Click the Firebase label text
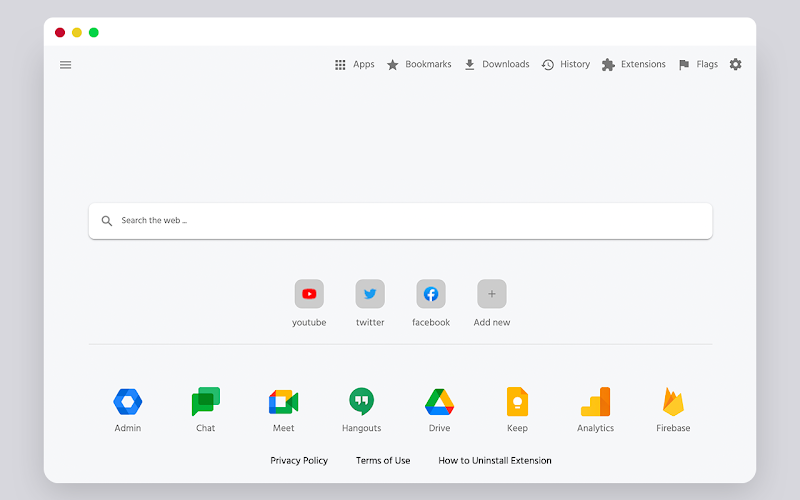The image size is (800, 500). (673, 428)
